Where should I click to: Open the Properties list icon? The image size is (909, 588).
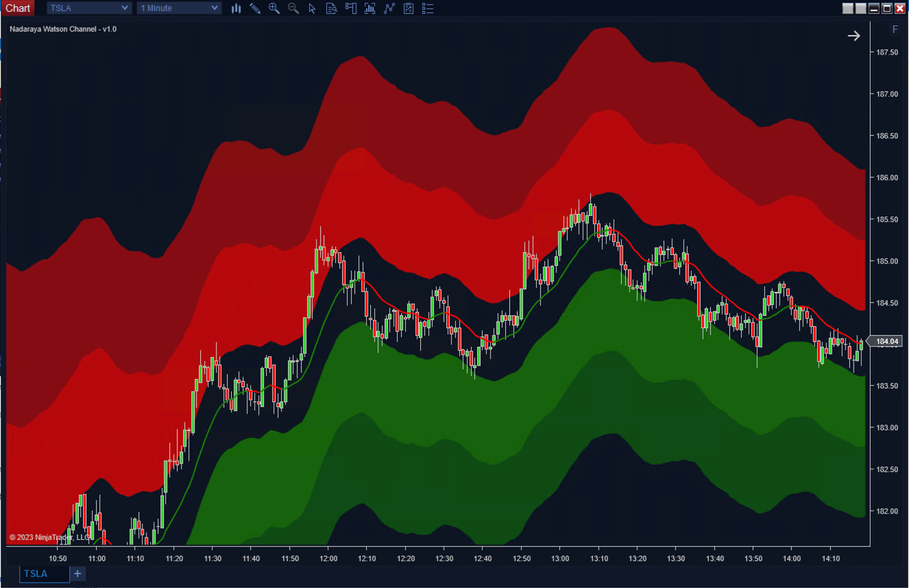point(428,8)
